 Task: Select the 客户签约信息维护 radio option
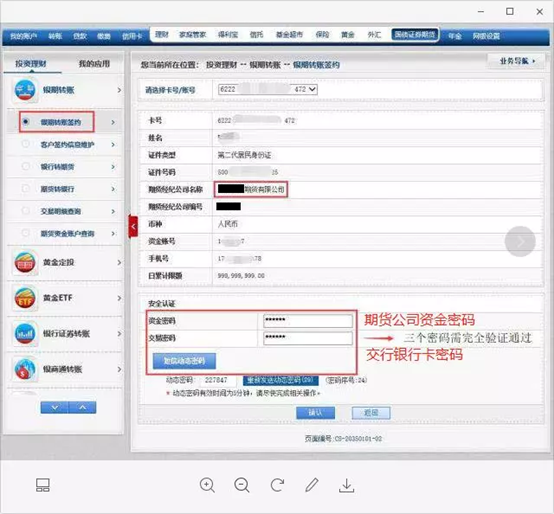(x=26, y=144)
